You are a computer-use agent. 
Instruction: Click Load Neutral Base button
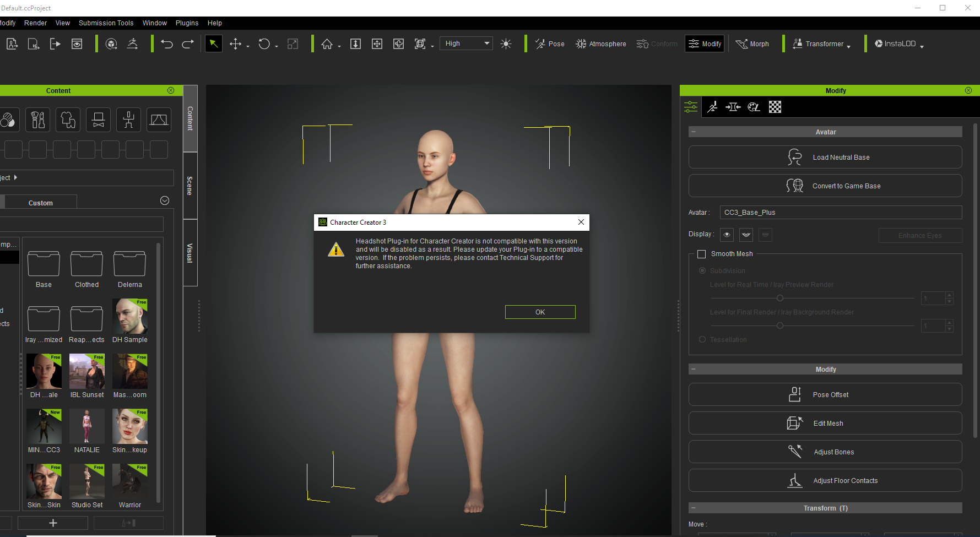(825, 157)
